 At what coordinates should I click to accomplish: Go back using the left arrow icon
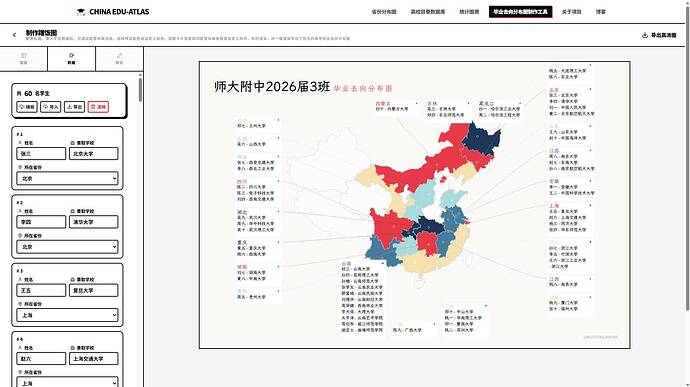[15, 35]
